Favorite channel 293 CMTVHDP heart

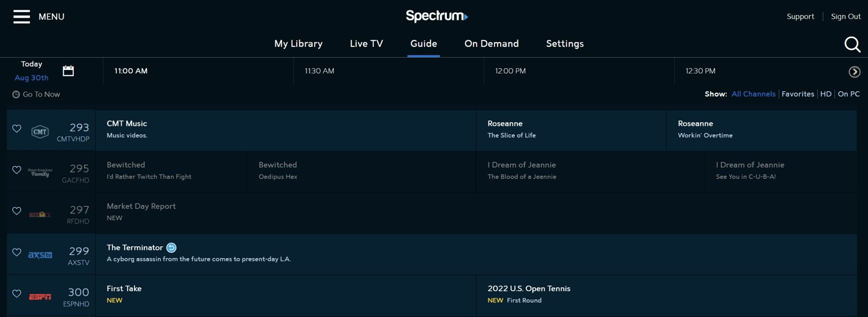17,128
